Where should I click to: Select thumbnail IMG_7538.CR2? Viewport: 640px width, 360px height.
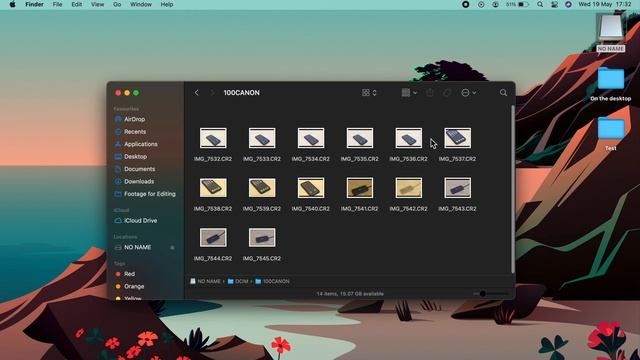coord(213,188)
